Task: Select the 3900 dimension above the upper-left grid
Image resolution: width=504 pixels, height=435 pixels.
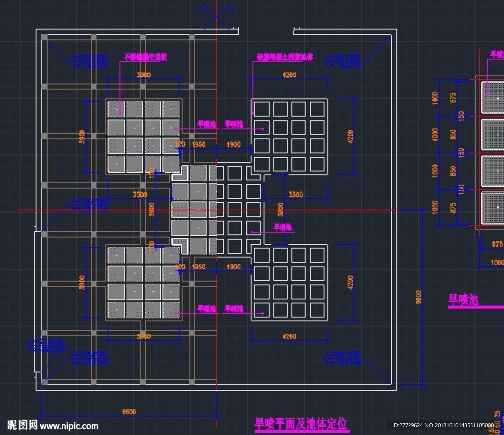Action: point(144,75)
